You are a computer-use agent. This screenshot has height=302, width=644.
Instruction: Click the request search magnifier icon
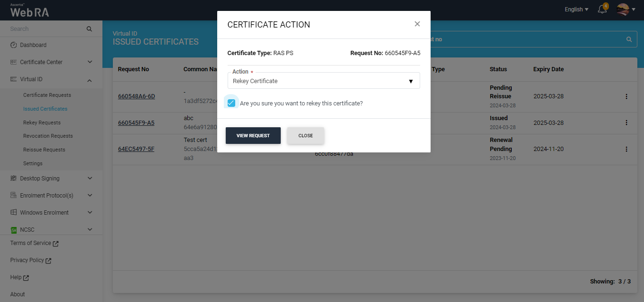pos(629,39)
